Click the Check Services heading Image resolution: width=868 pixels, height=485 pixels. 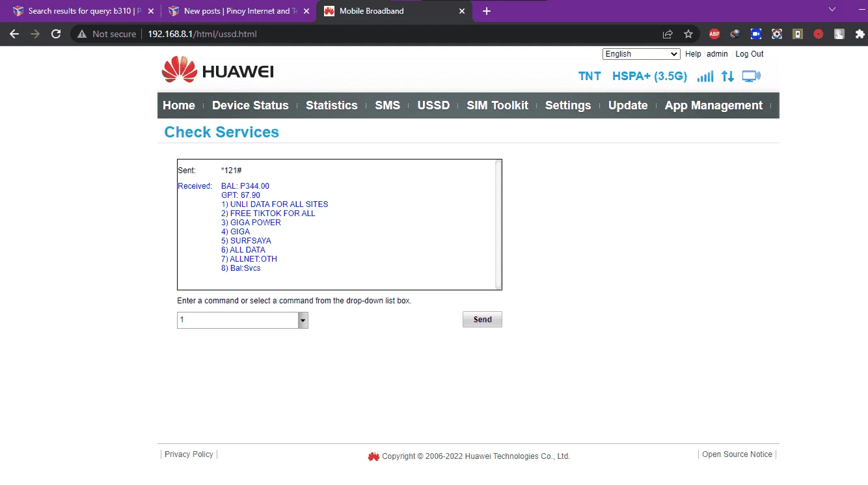[x=221, y=132]
